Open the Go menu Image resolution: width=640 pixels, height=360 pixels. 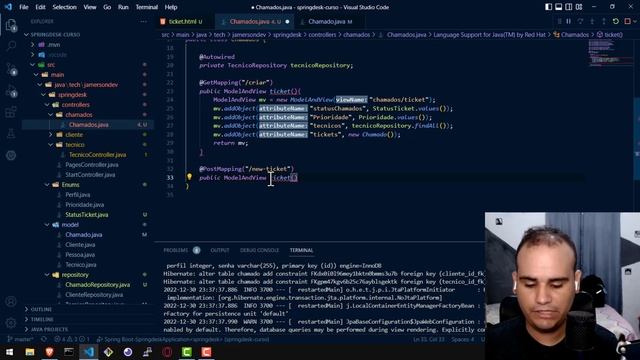107,7
